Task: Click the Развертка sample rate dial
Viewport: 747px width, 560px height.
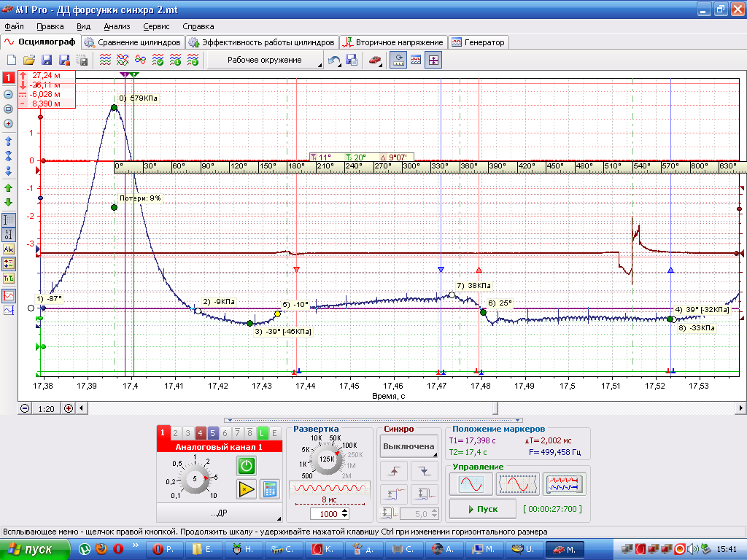Action: tap(327, 459)
